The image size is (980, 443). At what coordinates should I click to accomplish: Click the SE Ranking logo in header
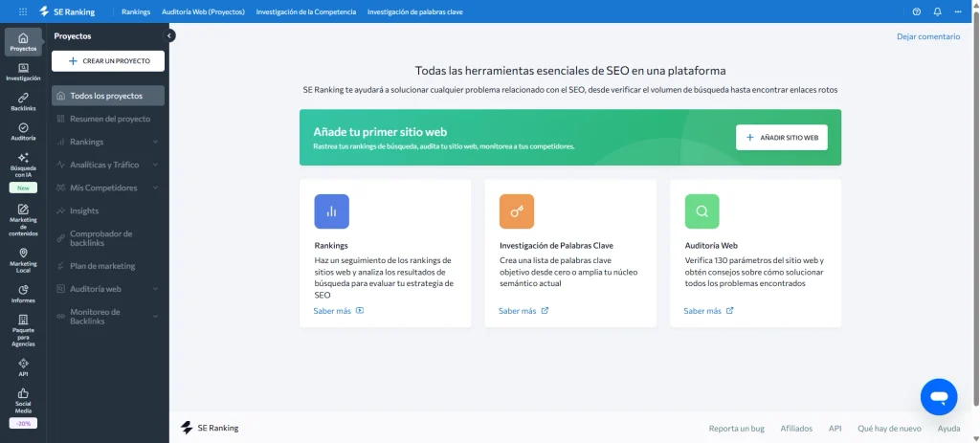coord(67,11)
